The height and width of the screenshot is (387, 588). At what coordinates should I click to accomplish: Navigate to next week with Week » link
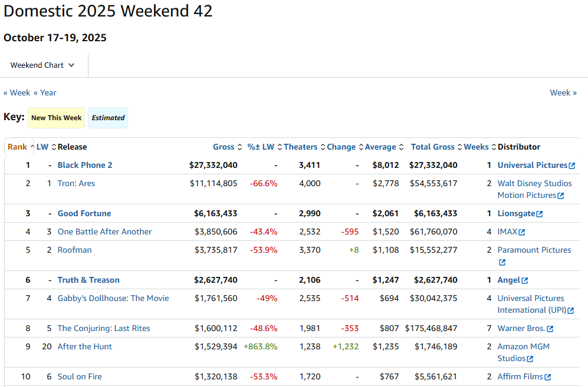[x=563, y=92]
